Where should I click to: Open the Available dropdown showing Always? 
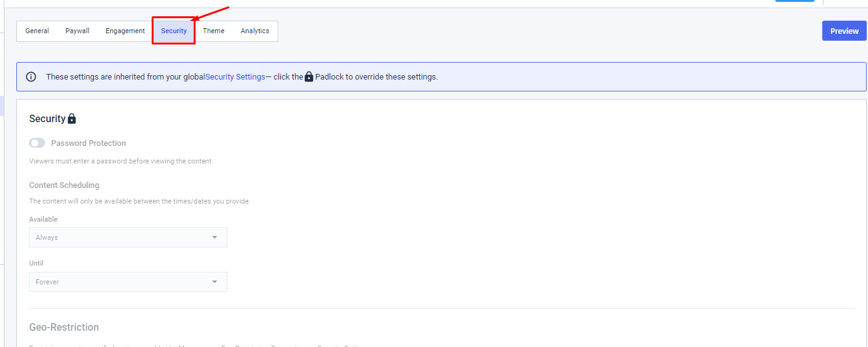128,237
